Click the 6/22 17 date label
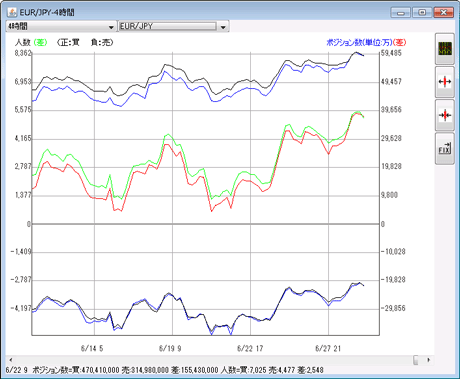Screen dimensions: 460x379 (x=250, y=349)
